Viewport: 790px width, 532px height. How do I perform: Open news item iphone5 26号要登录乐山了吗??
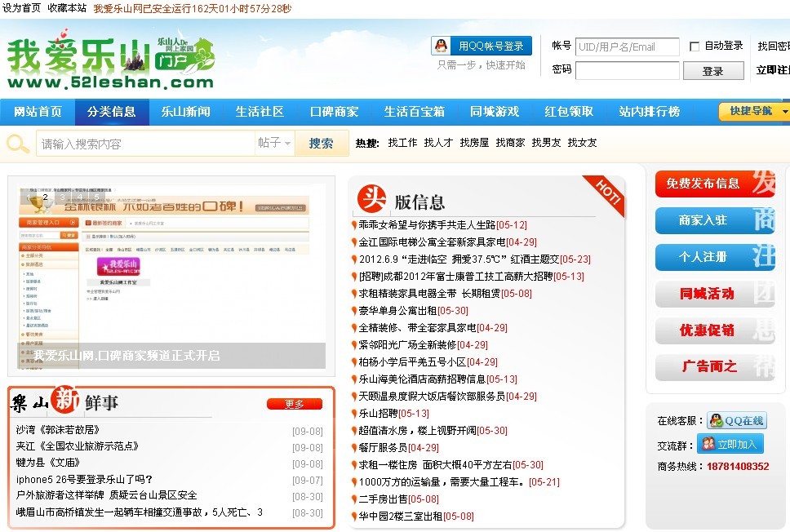[x=84, y=479]
